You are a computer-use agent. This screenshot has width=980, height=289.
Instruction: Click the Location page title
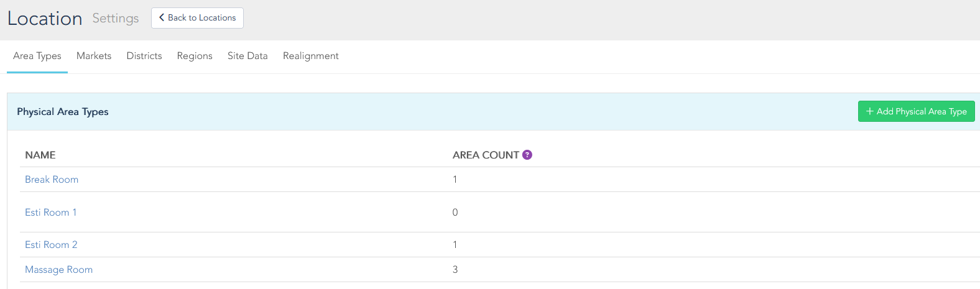pos(45,19)
